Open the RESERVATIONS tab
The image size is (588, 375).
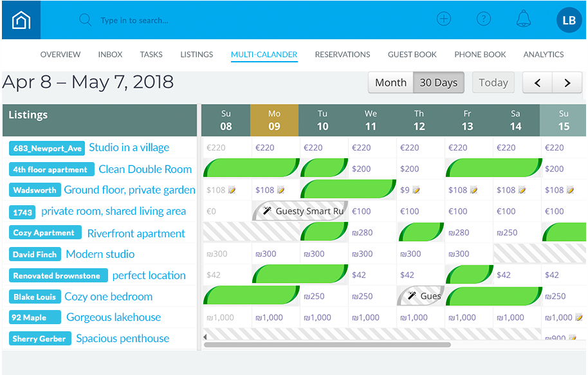(x=342, y=55)
